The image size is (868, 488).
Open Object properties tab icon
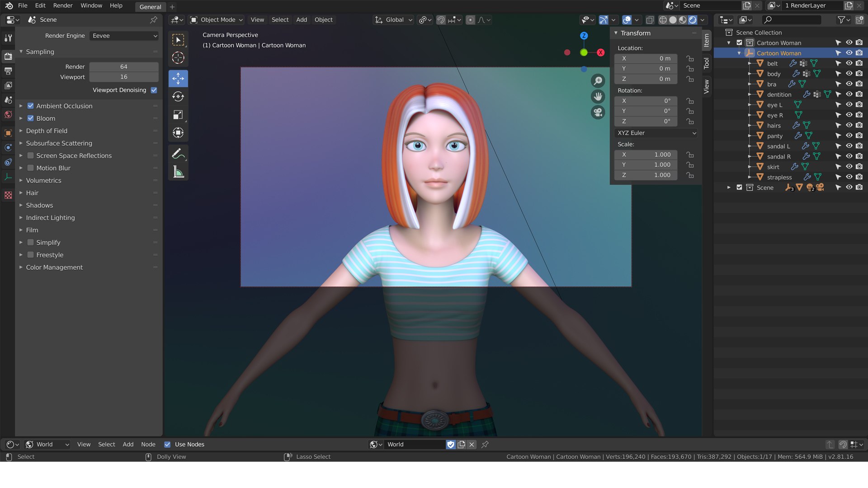[x=8, y=133]
